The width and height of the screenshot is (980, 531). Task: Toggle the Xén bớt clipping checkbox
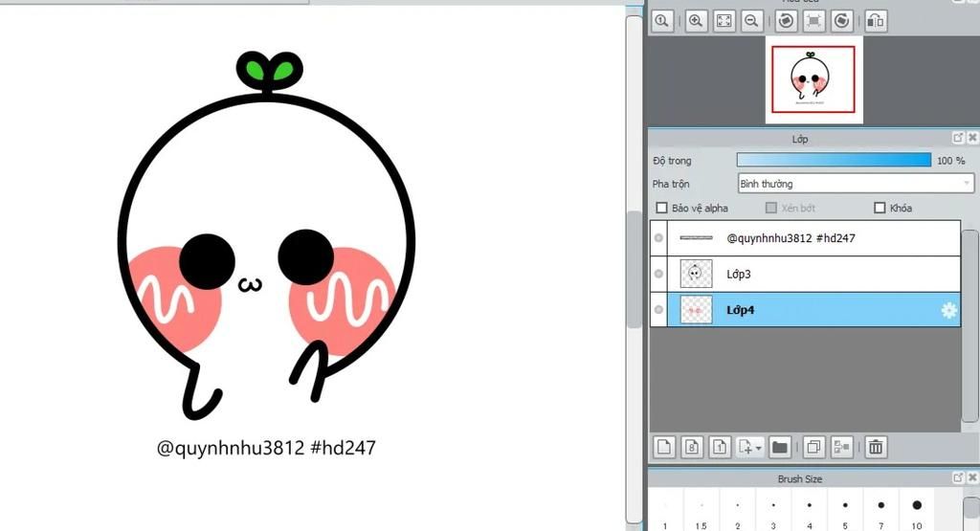click(771, 208)
